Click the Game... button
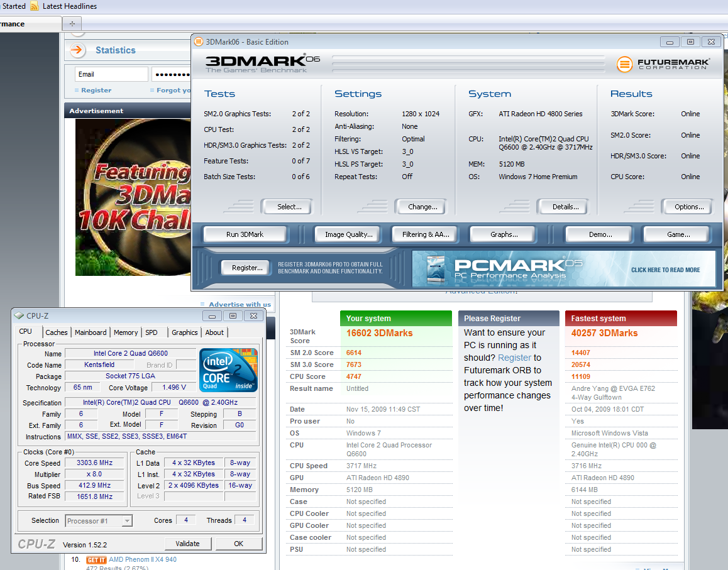The height and width of the screenshot is (570, 728). 678,234
